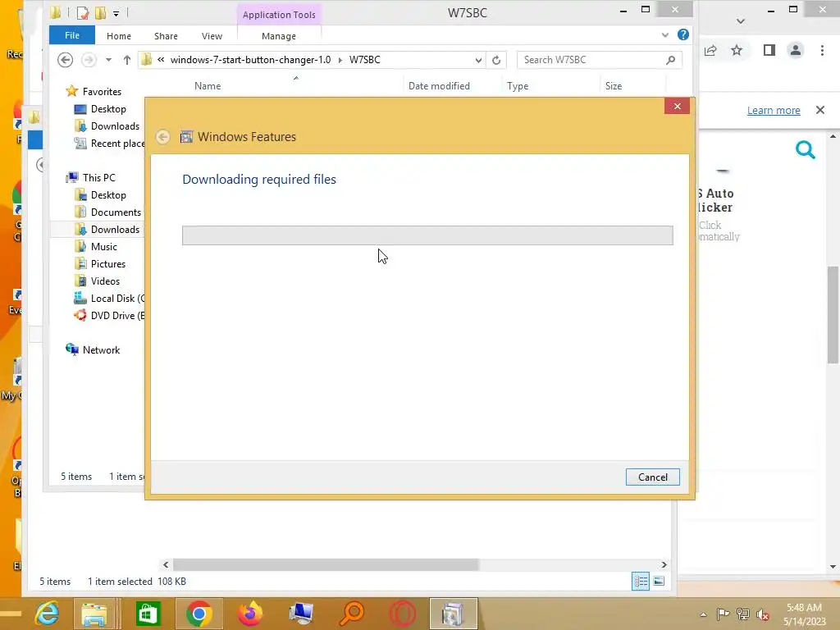
Task: Expand the Explorer ribbon chevron
Action: 664,35
